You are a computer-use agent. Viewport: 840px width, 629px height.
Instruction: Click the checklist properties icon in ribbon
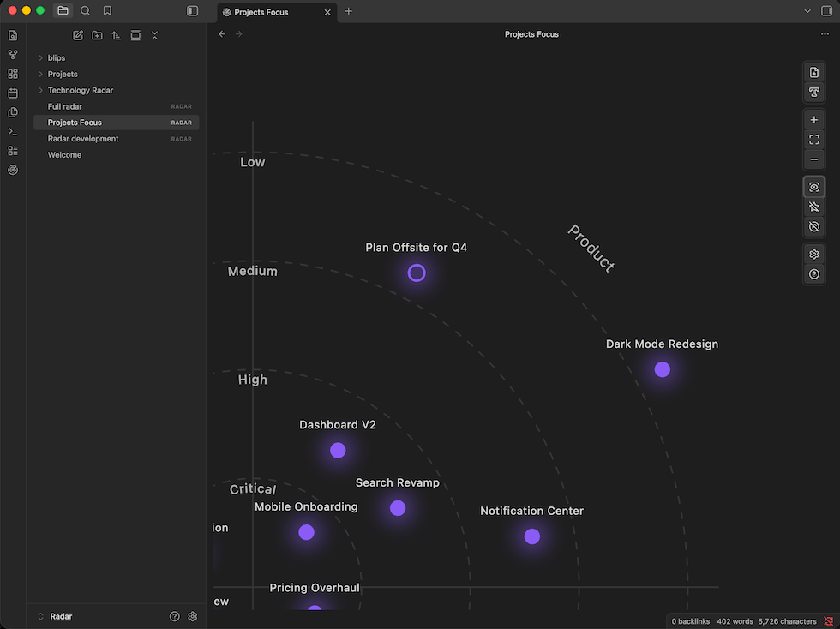(13, 151)
